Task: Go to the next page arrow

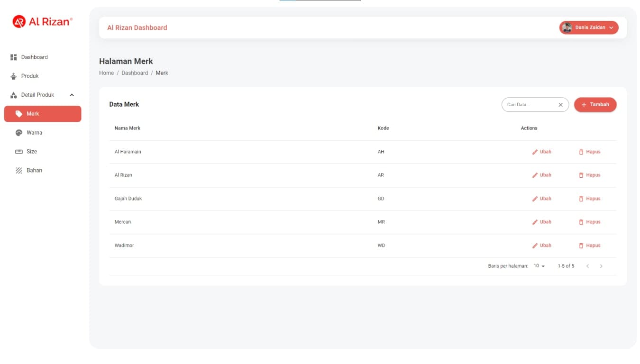Action: click(x=601, y=266)
